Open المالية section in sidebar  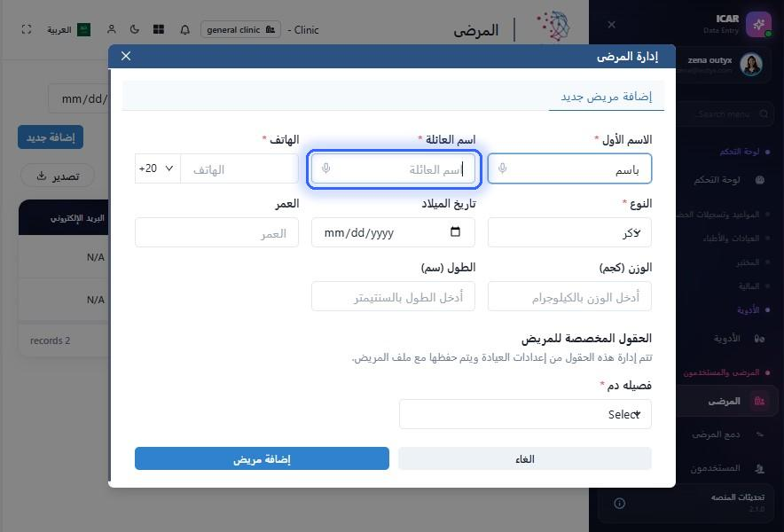pyautogui.click(x=749, y=286)
